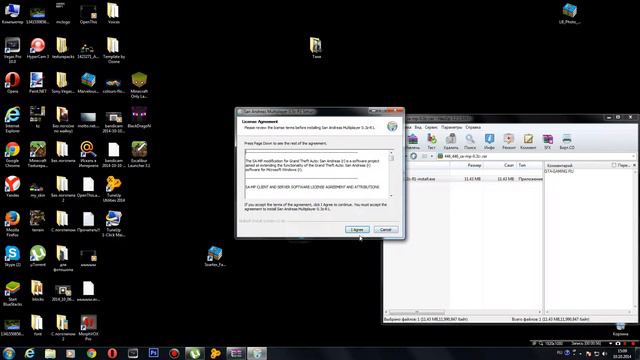Select the uTorrent desktop shortcut
Image resolution: width=640 pixels, height=360 pixels.
38,256
